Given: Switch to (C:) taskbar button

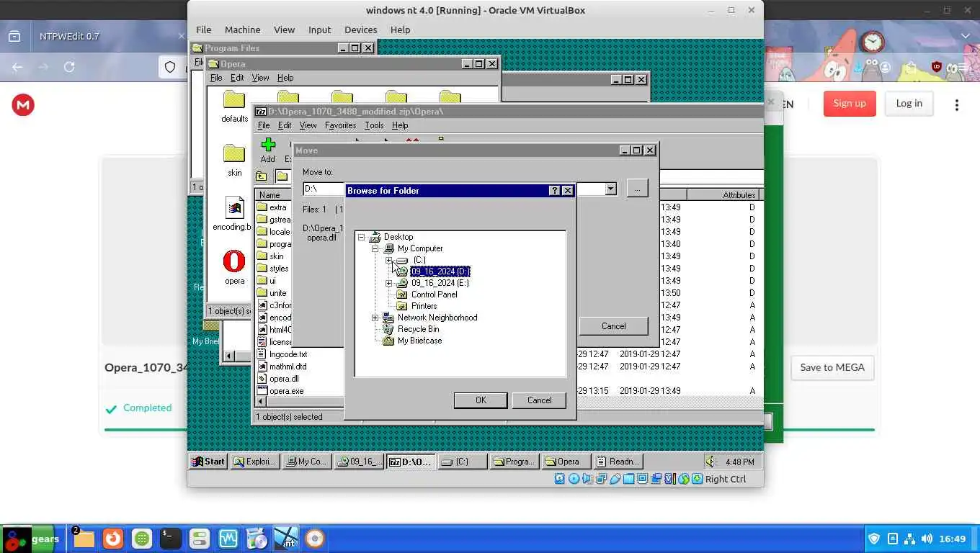Looking at the screenshot, I should tap(462, 462).
